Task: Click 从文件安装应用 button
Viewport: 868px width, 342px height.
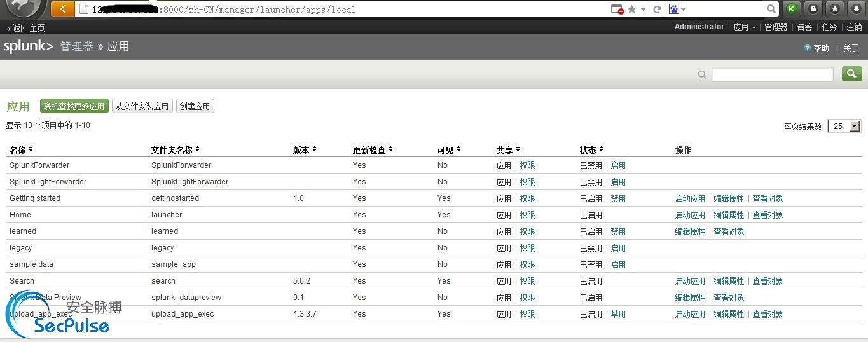Action: (142, 106)
